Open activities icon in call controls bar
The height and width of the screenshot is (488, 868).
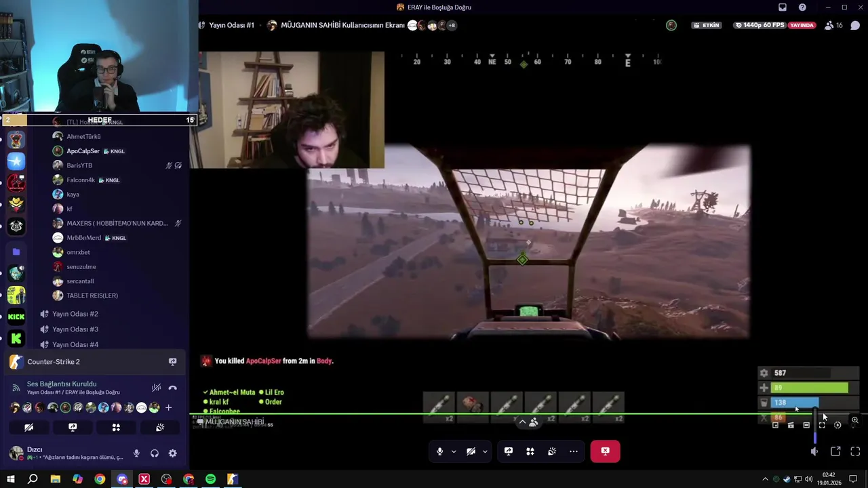(x=530, y=451)
